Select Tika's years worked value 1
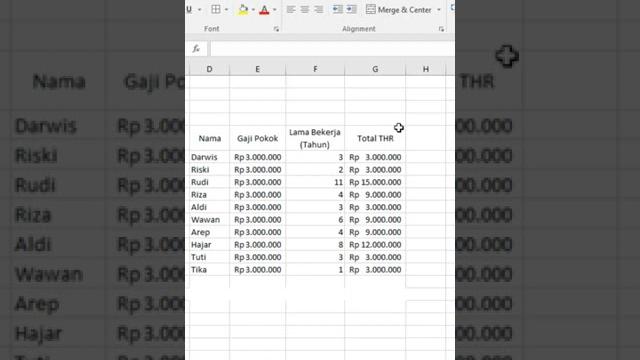 (x=315, y=270)
